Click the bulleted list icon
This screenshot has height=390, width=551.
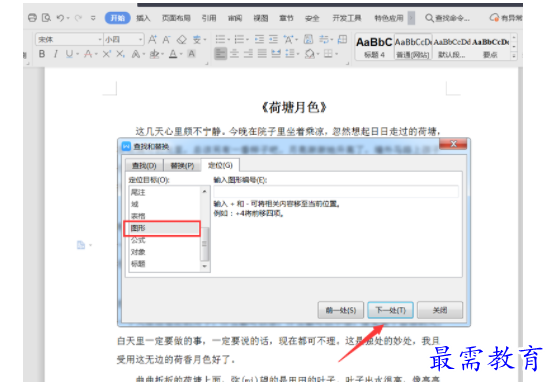point(220,39)
